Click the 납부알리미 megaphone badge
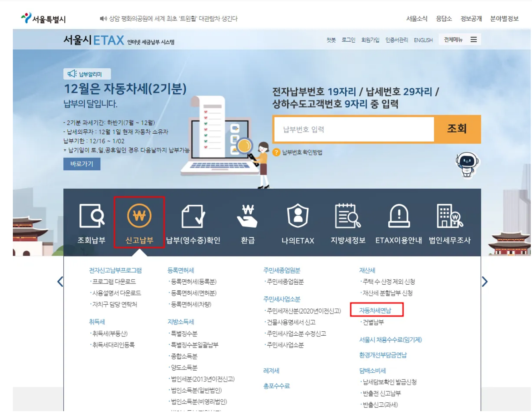The width and height of the screenshot is (532, 420). (87, 74)
